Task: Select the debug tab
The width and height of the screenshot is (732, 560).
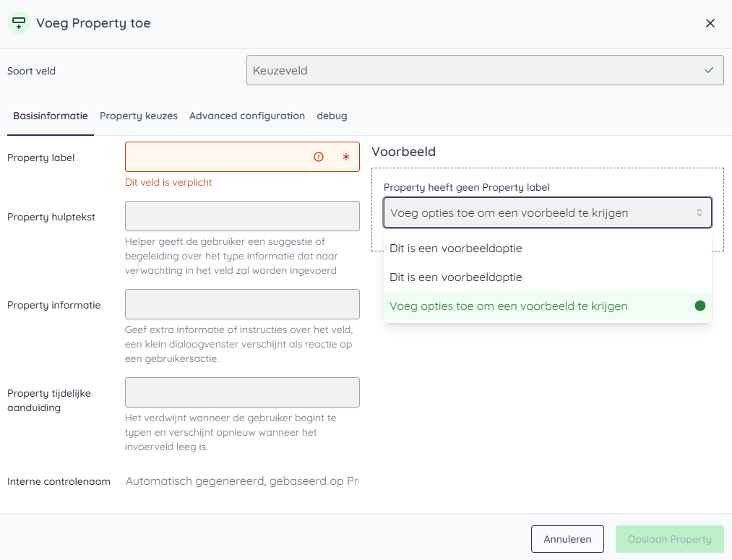Action: coord(332,116)
